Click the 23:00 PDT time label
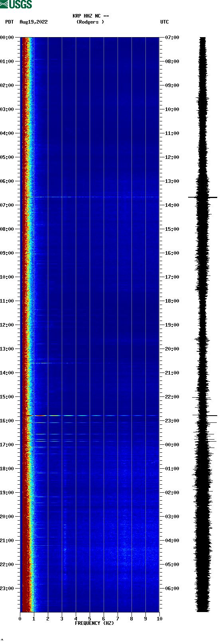220x644 pixels. point(7,589)
